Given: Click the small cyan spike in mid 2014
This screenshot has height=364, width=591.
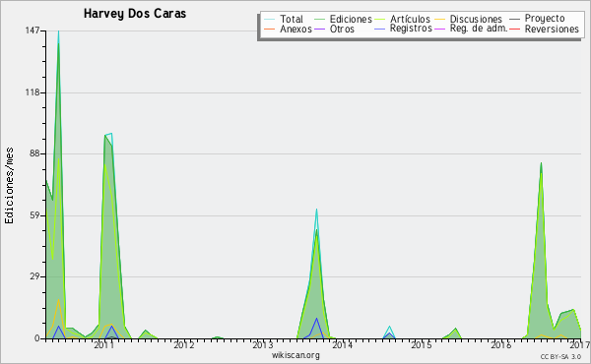Looking at the screenshot, I should 389,328.
